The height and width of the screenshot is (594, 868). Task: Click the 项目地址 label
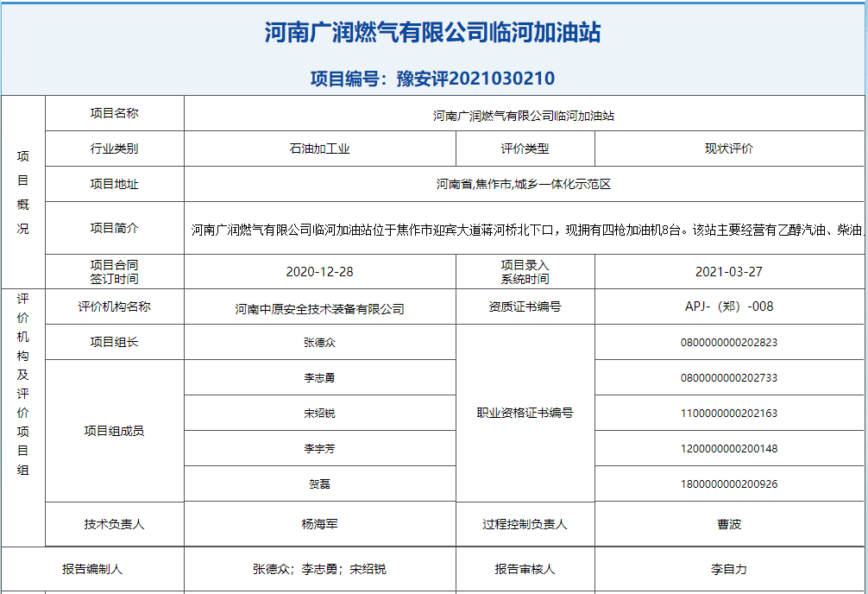pyautogui.click(x=115, y=184)
